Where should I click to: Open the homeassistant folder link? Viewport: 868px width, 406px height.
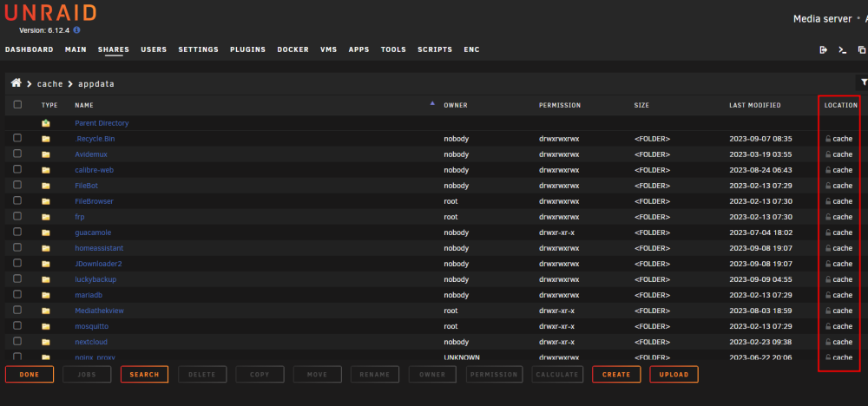99,248
